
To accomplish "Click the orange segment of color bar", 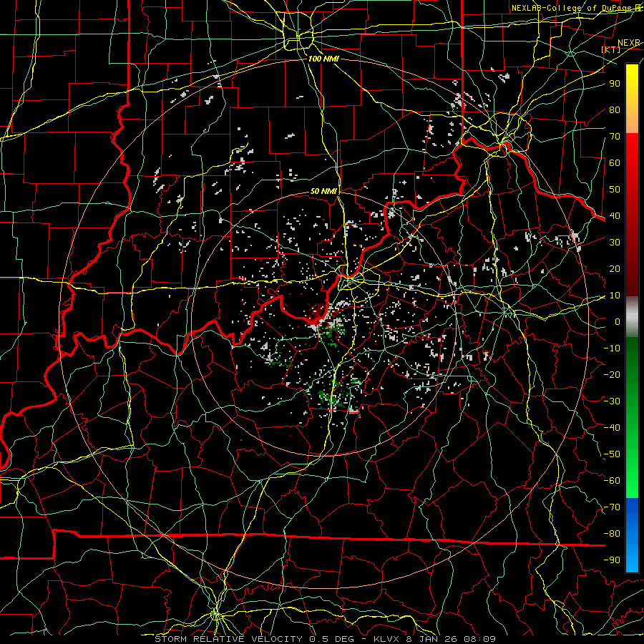I will 632,117.
